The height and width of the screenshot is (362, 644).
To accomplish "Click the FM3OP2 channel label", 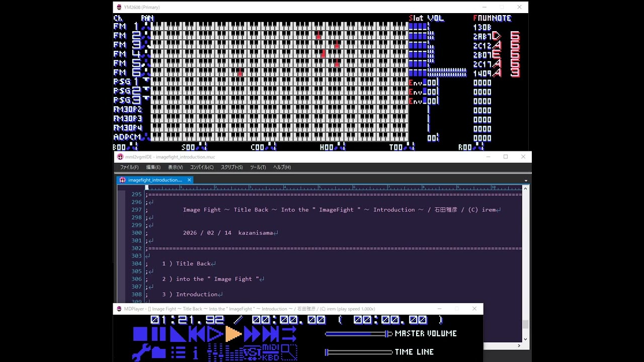I will 128,109.
